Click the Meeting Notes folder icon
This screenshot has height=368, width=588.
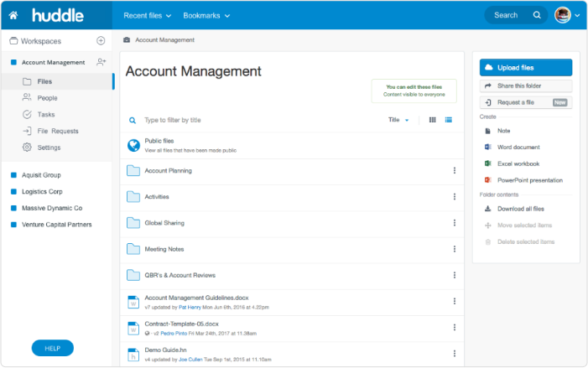(133, 249)
